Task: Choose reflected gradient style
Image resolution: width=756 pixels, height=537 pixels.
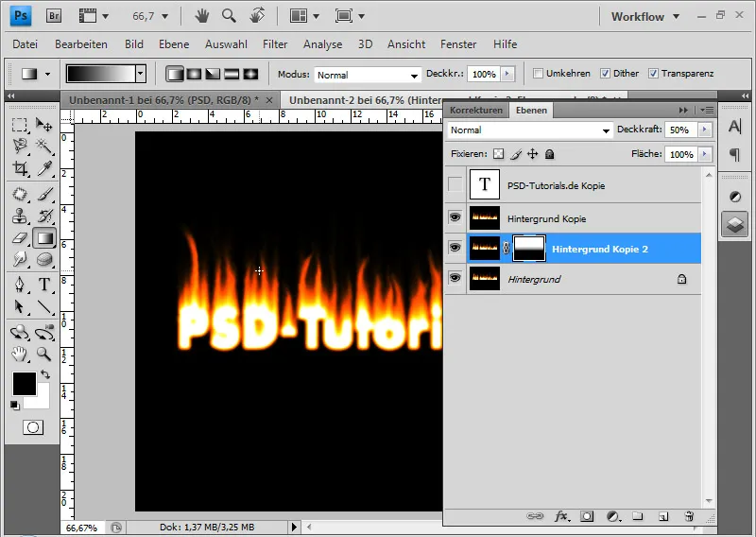Action: pos(232,74)
